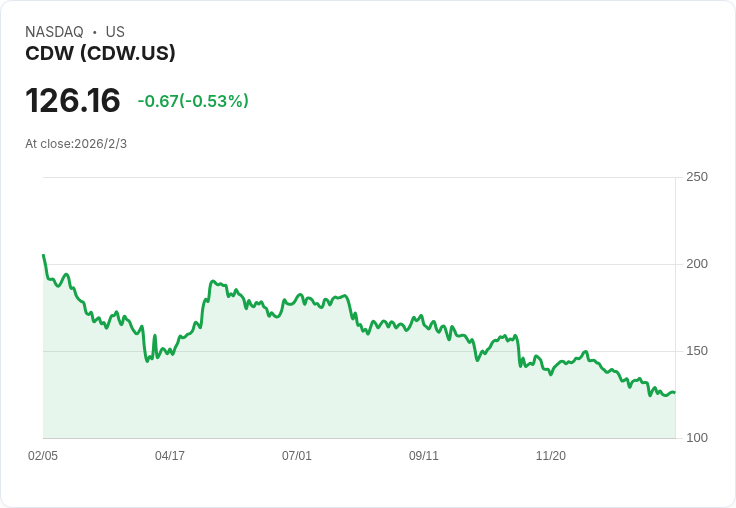This screenshot has height=508, width=736.
Task: Click the top horizontal gridline at 250
Action: coord(360,177)
